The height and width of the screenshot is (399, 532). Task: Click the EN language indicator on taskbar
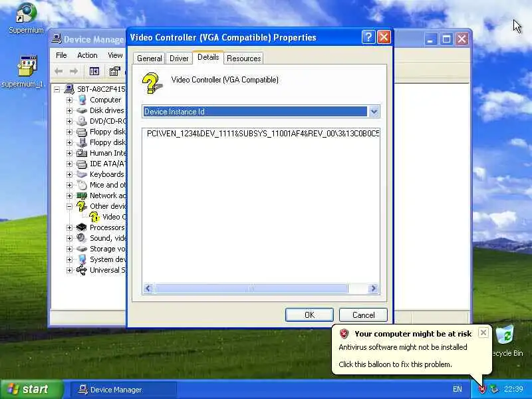[458, 389]
